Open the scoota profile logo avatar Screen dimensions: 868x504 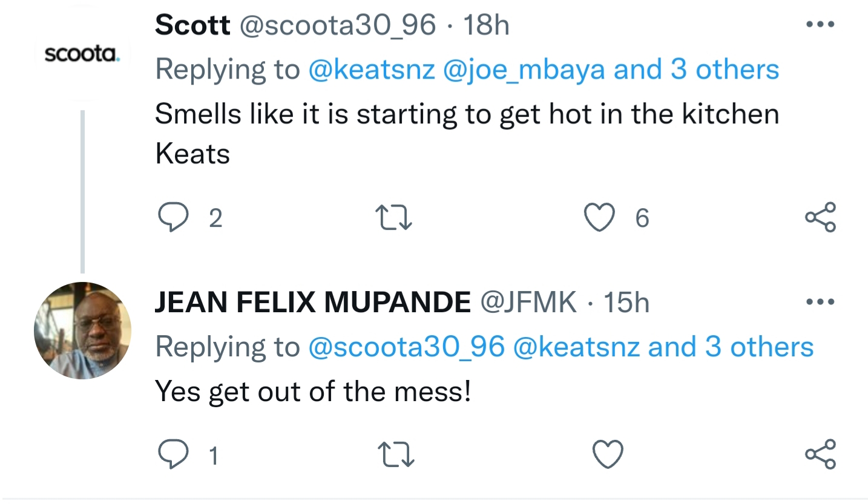tap(82, 54)
